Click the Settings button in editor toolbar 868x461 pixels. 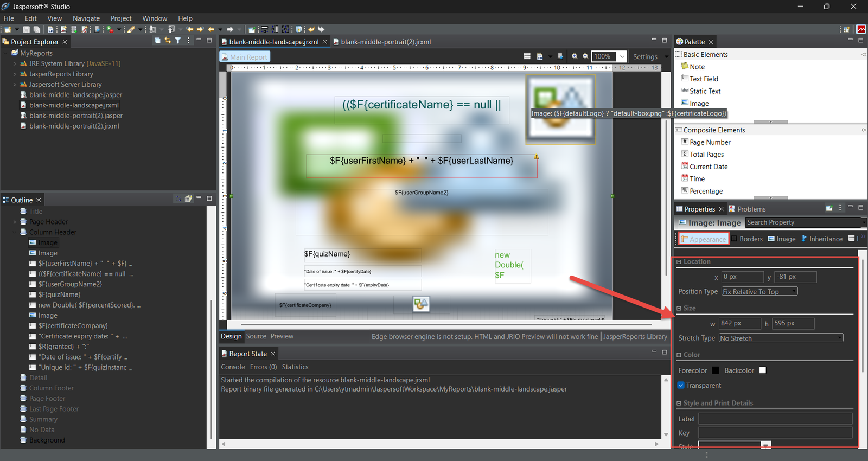[644, 57]
